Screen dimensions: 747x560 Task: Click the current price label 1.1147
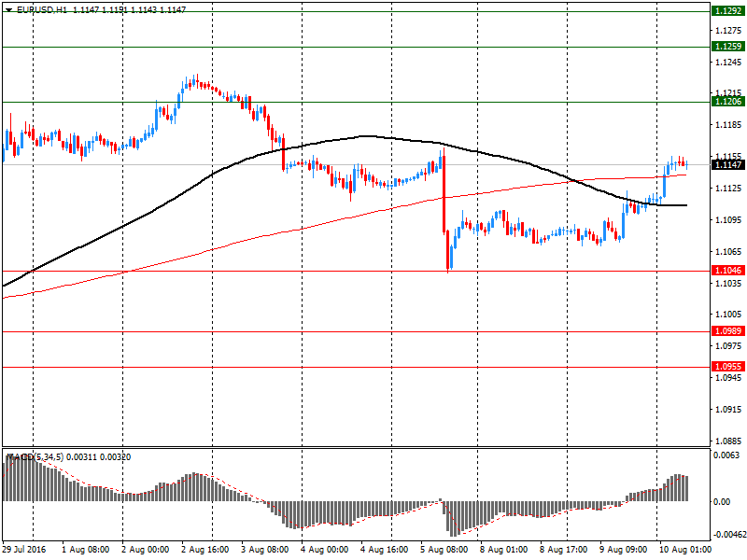tap(728, 164)
